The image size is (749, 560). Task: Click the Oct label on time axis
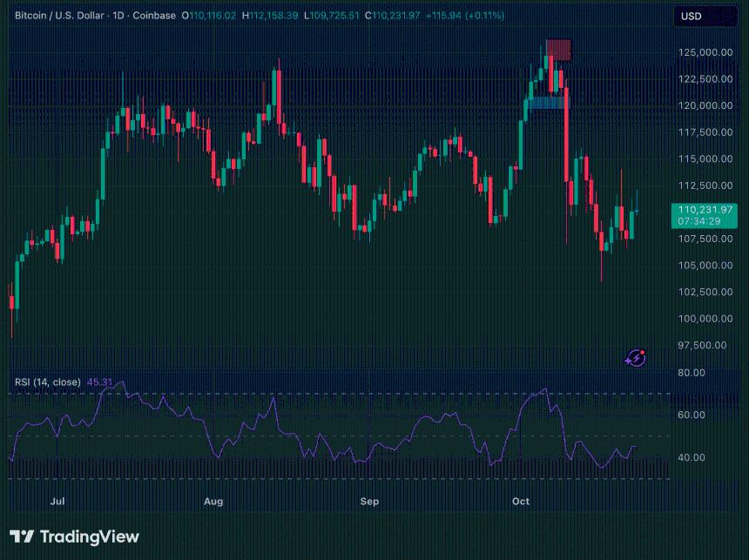point(521,502)
